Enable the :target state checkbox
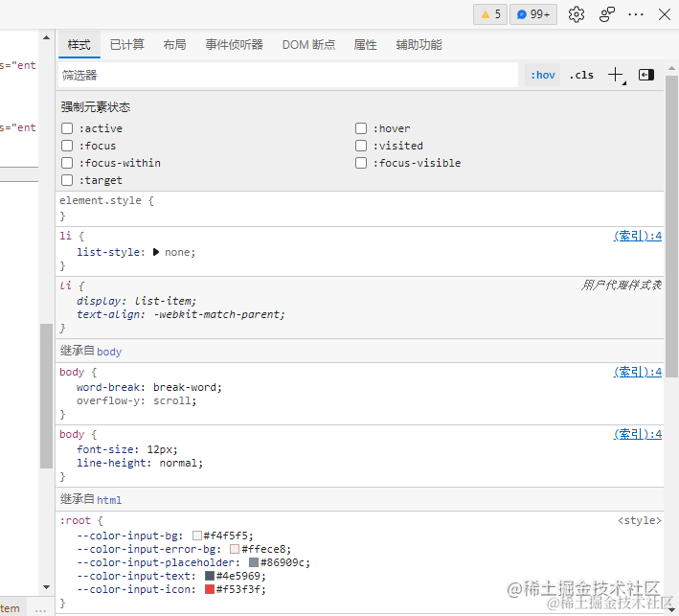 (x=67, y=180)
